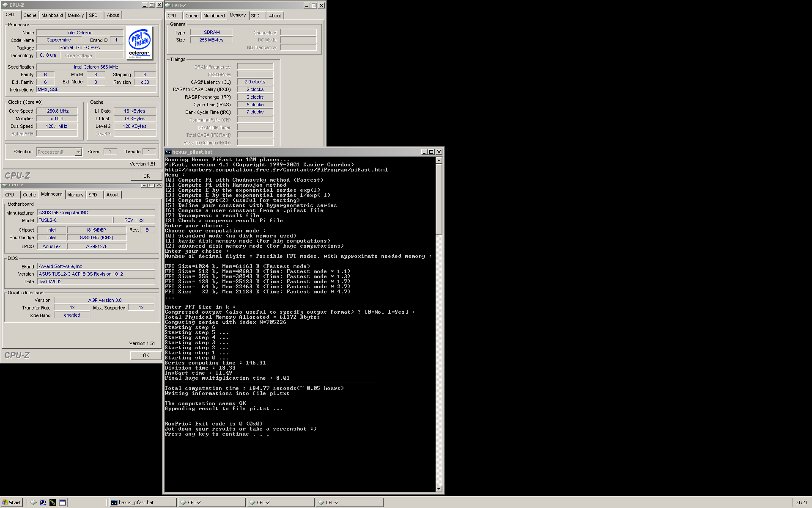Select CPU tab in the CPU-Z Memory window
This screenshot has width=812, height=508.
point(172,16)
